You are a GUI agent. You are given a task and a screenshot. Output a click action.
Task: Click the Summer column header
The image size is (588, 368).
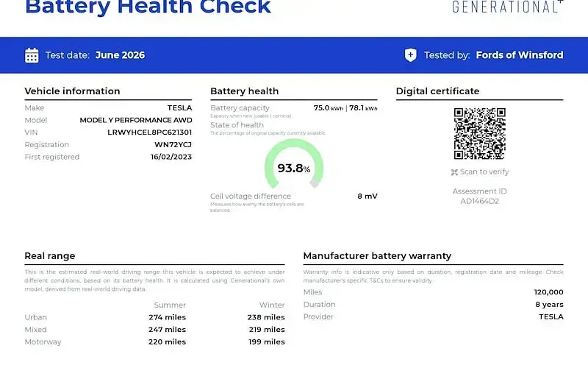(x=170, y=305)
